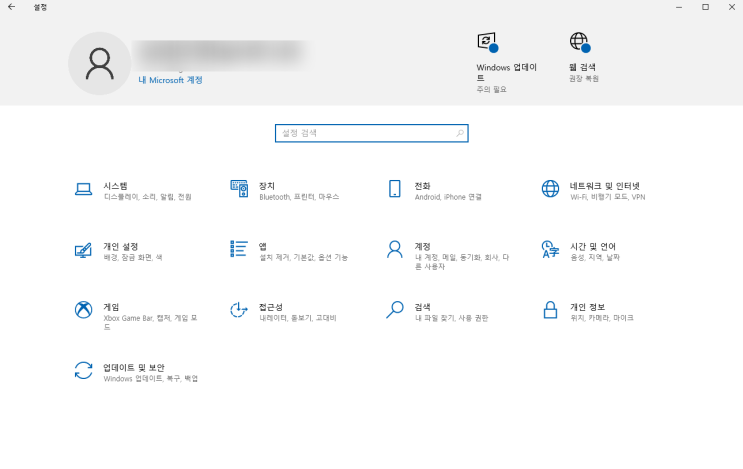
Task: Click the 주의 필요 status text
Action: pos(491,89)
